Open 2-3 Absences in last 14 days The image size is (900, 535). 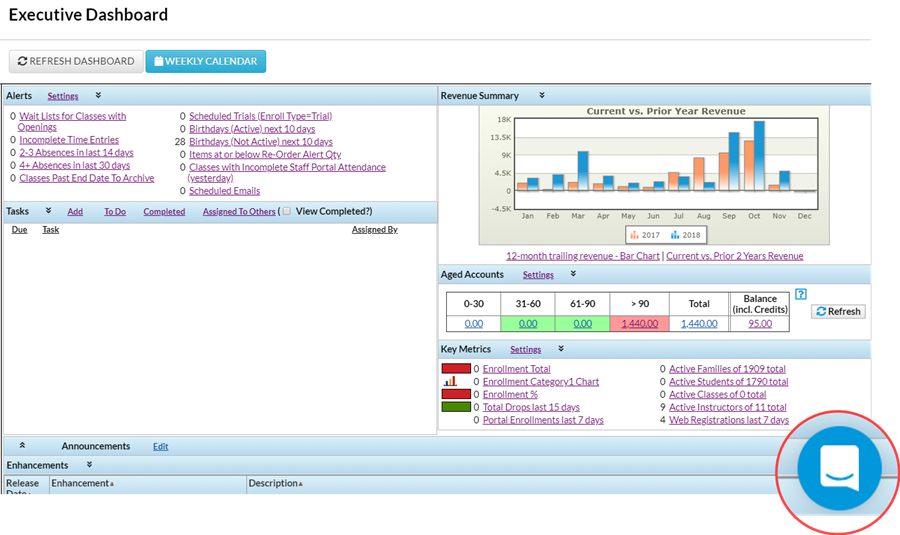[x=76, y=153]
